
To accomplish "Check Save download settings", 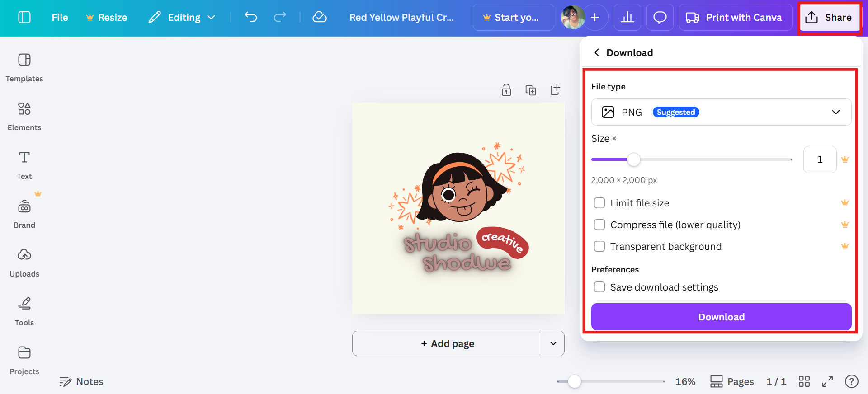I will [x=599, y=287].
